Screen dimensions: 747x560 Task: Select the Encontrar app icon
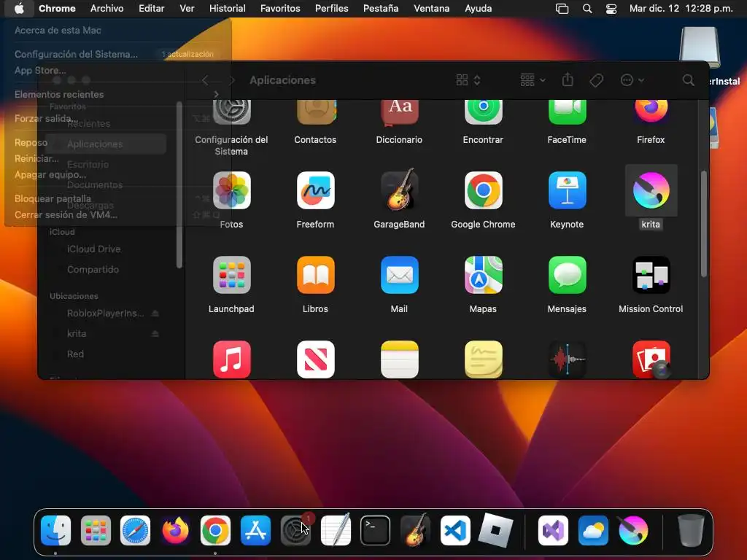point(483,112)
